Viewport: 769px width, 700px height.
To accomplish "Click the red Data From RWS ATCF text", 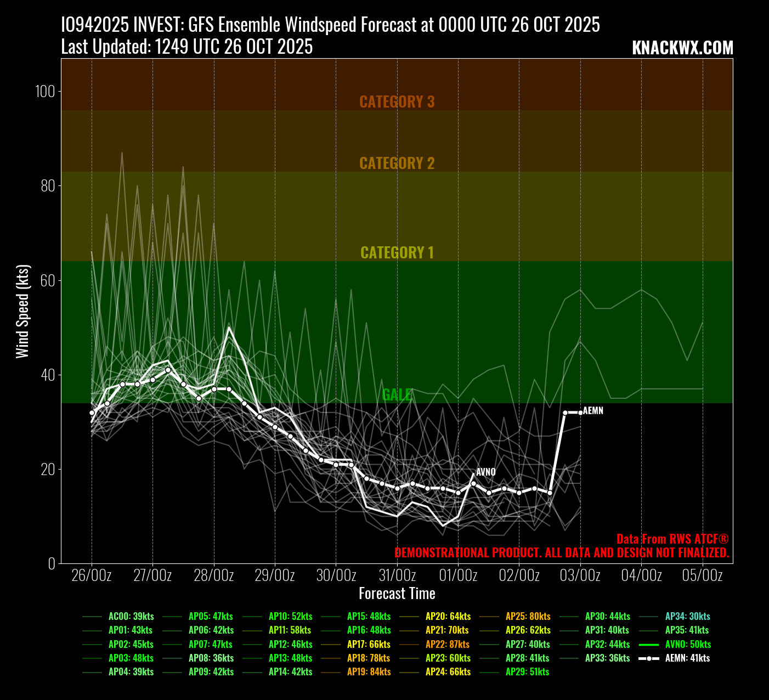I will point(672,539).
